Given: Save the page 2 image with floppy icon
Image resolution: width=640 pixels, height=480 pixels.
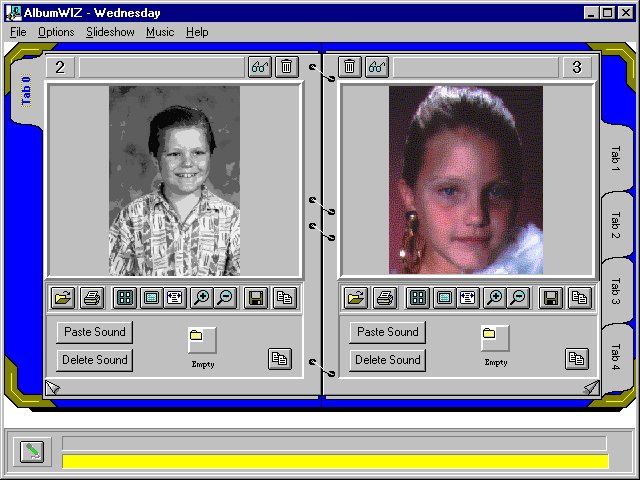Looking at the screenshot, I should click(256, 297).
